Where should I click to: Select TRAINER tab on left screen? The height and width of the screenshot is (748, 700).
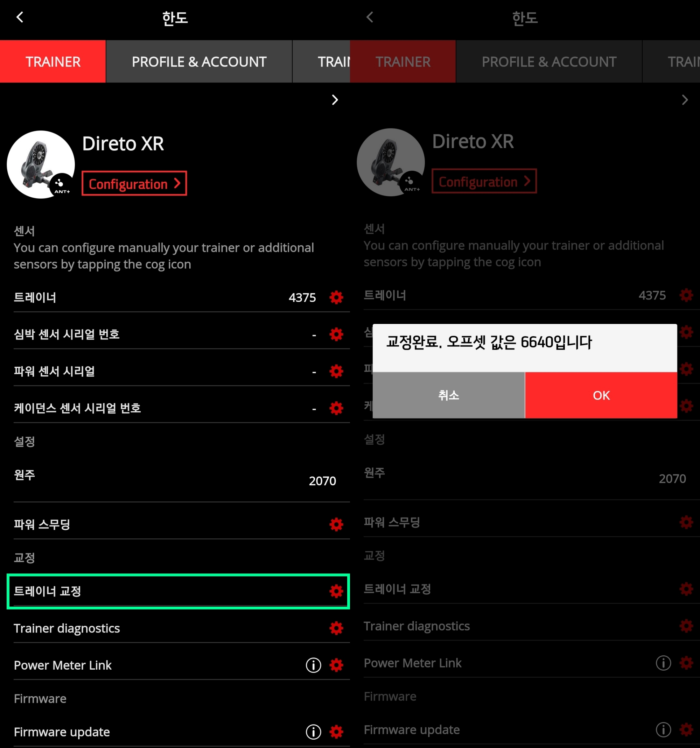53,61
